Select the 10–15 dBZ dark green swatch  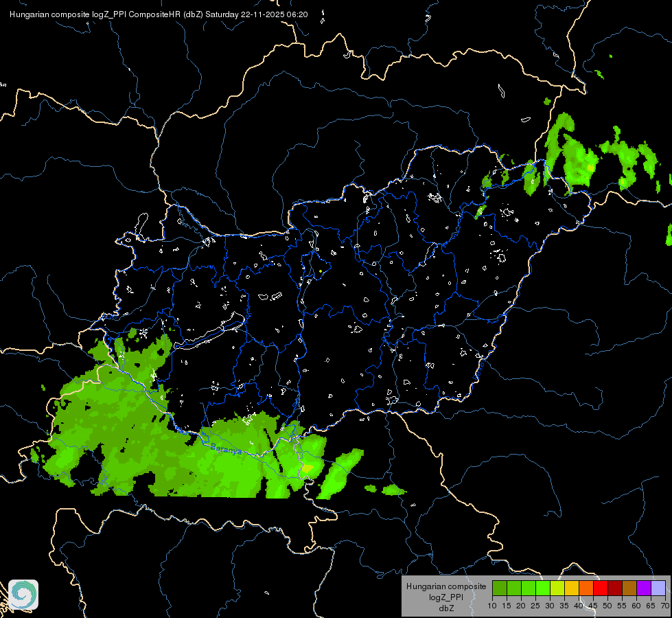(x=500, y=588)
